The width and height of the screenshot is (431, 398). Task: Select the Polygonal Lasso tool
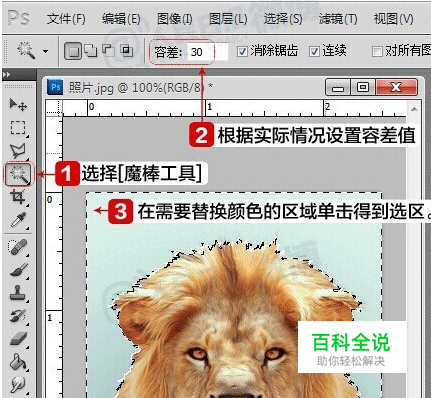point(18,151)
